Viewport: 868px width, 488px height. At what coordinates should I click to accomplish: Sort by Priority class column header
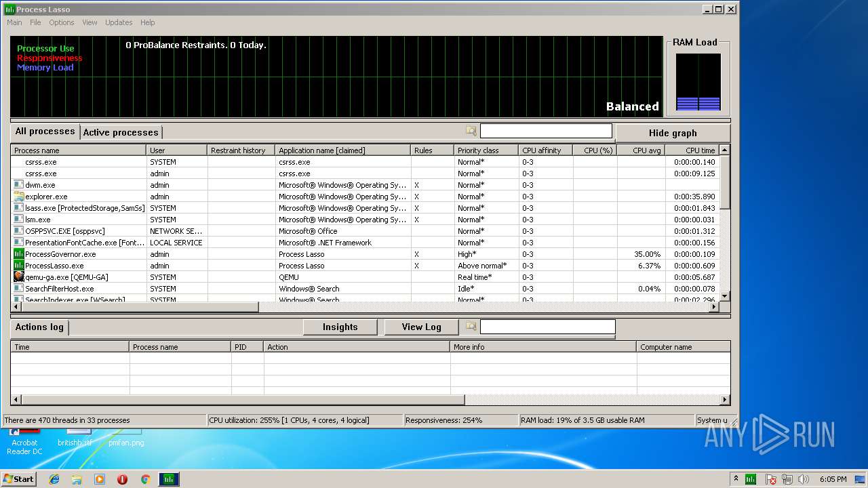click(486, 150)
